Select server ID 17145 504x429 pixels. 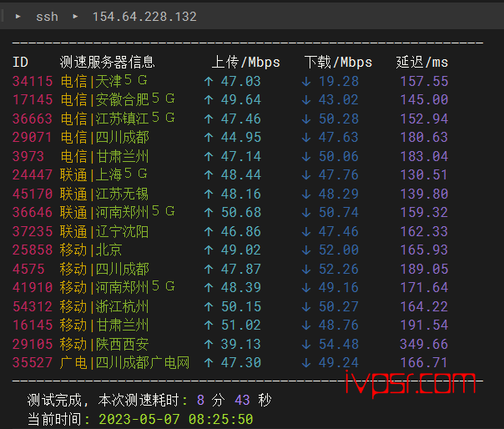[x=33, y=99]
